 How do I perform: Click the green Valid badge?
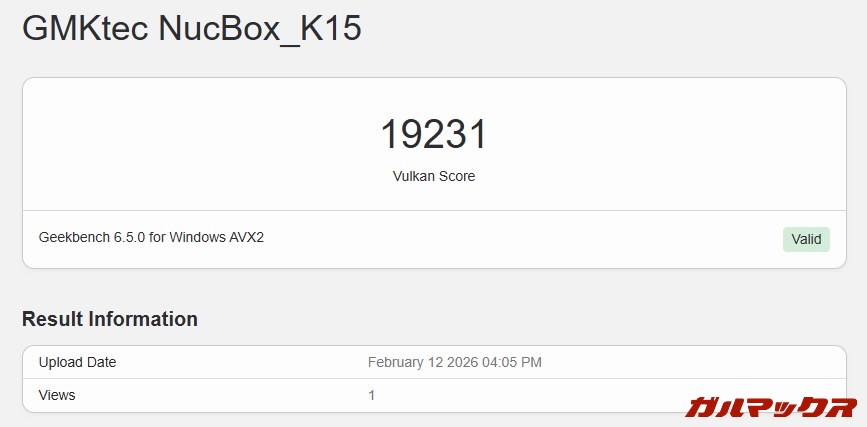click(806, 239)
